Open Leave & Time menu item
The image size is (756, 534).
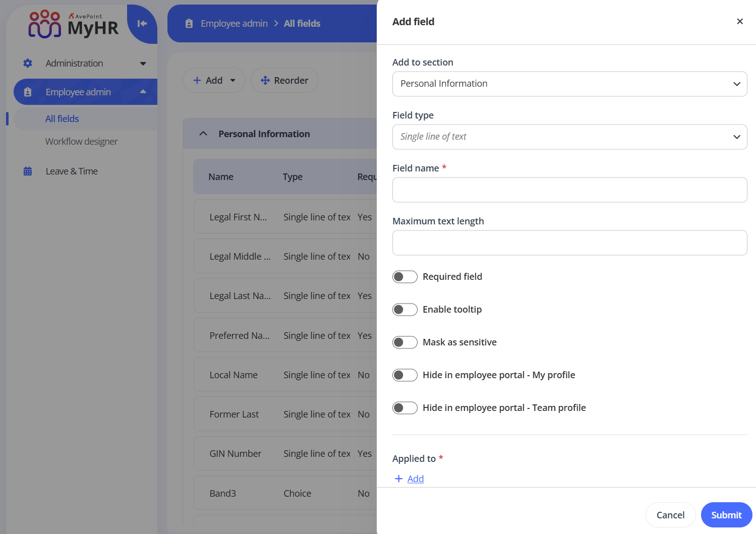72,171
